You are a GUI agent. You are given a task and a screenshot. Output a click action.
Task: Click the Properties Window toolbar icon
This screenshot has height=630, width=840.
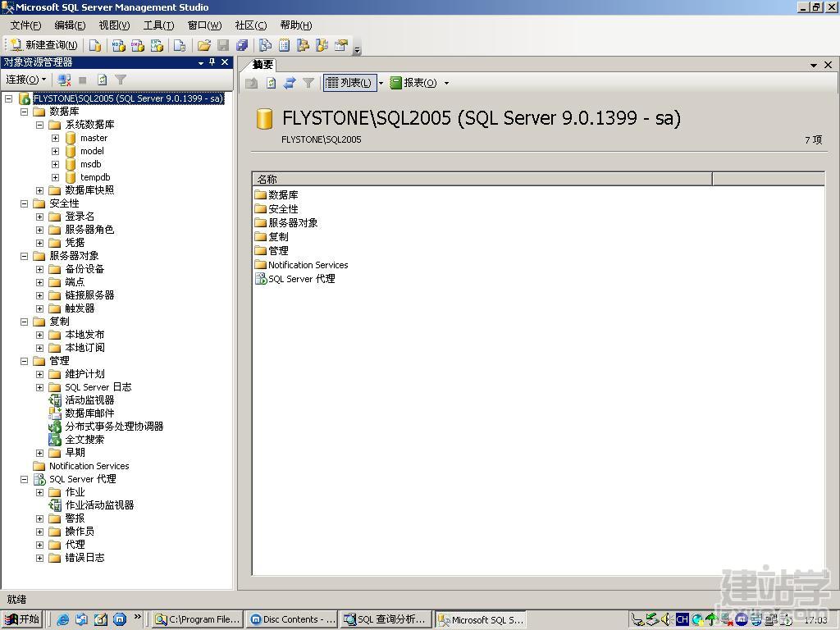pyautogui.click(x=340, y=46)
